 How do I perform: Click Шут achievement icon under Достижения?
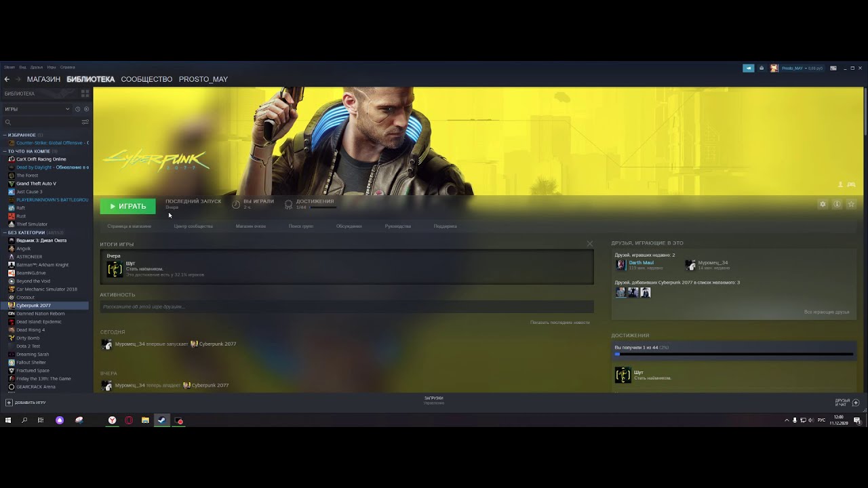[623, 375]
